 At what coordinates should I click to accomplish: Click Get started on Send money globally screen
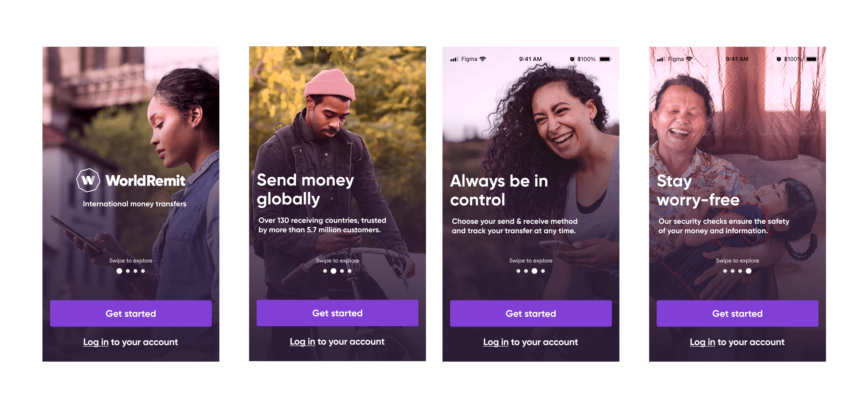coord(337,313)
